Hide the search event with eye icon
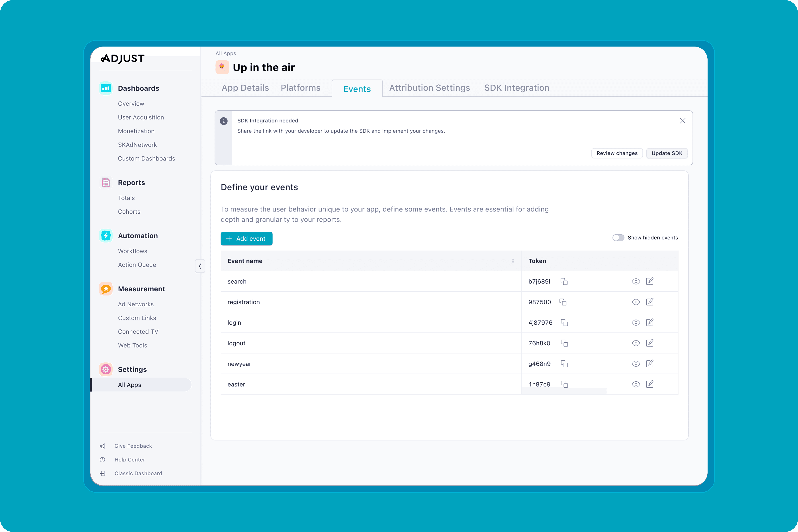The width and height of the screenshot is (798, 532). pos(636,282)
